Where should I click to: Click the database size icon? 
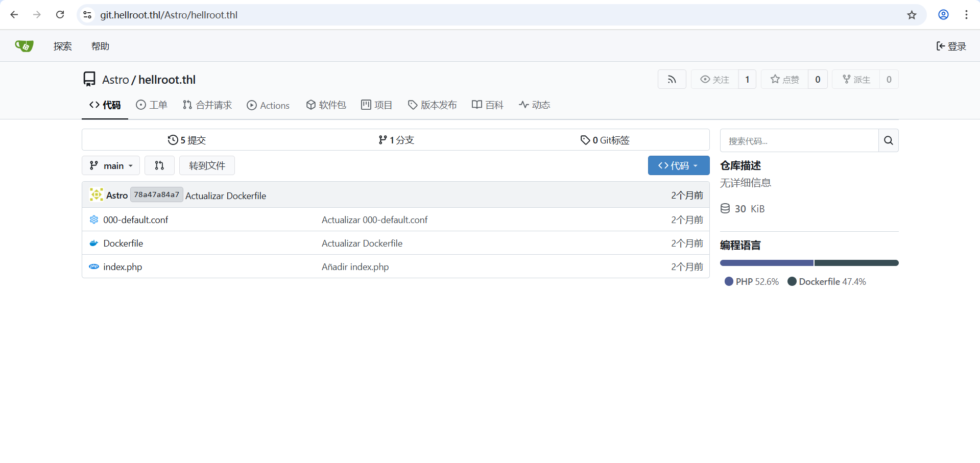click(725, 208)
